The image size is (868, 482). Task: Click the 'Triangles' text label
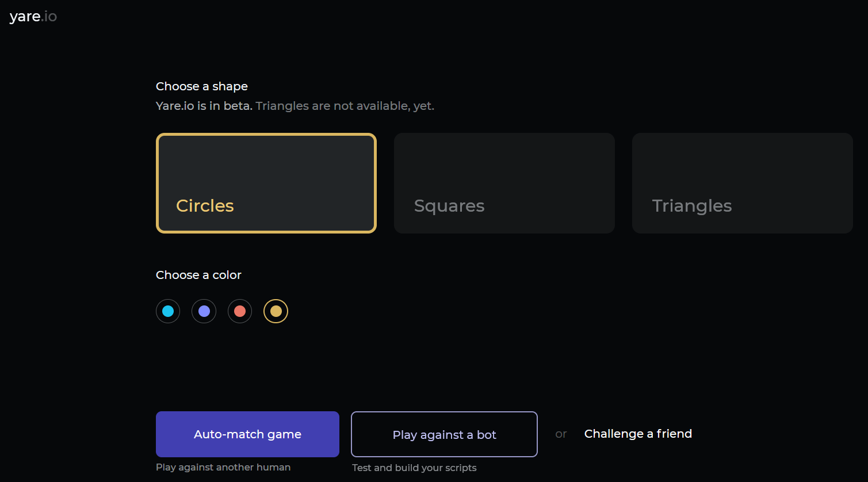tap(692, 206)
